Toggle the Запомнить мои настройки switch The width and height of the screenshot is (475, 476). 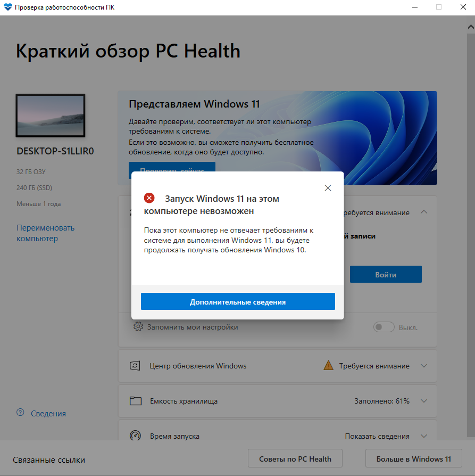pos(384,327)
